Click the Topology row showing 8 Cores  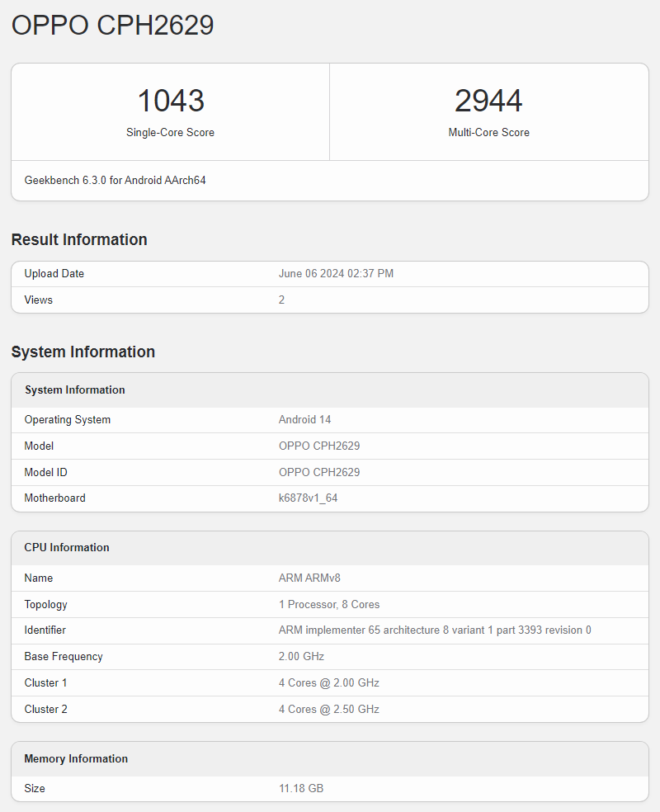(x=328, y=604)
